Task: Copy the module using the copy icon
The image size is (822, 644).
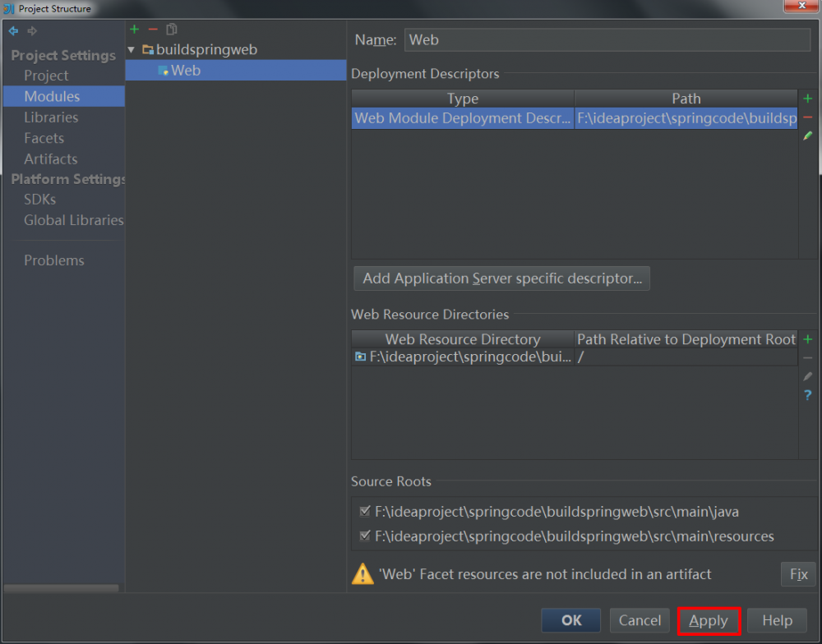Action: 170,29
